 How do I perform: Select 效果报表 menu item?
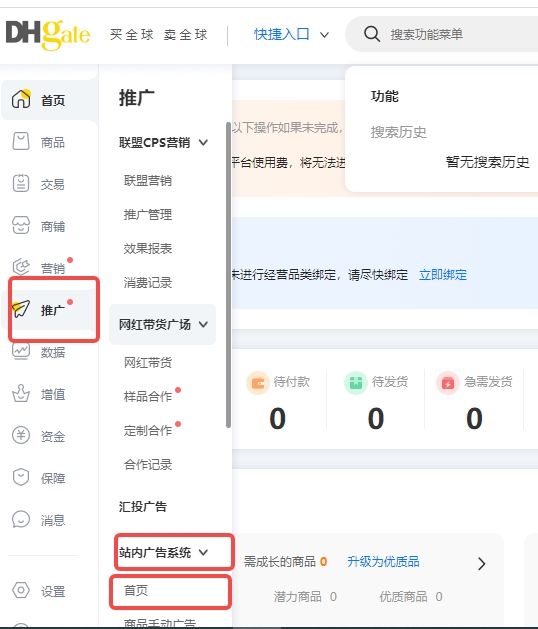point(148,249)
